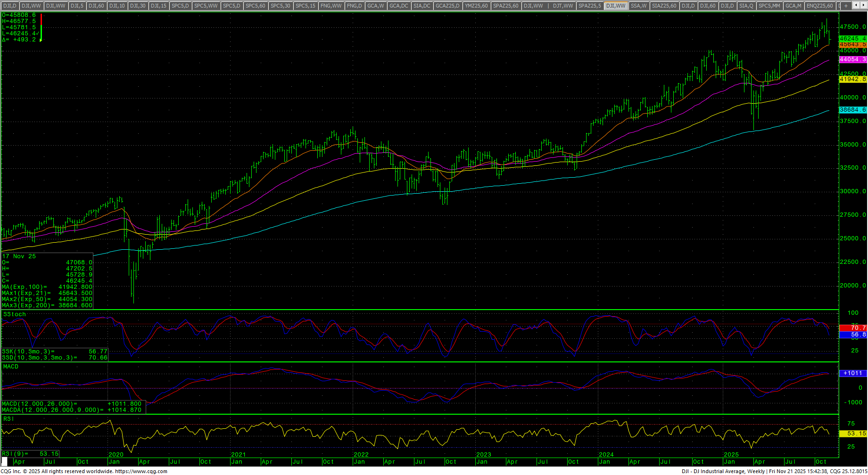Click the RSI(9)= 53.15 value box
This screenshot has height=475, width=868.
(x=30, y=454)
